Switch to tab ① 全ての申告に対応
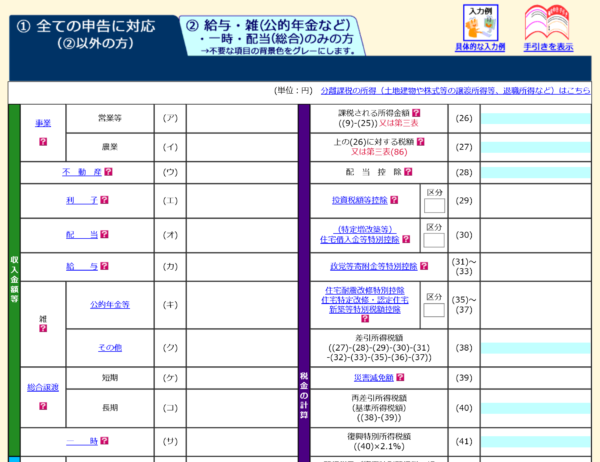 pos(94,34)
